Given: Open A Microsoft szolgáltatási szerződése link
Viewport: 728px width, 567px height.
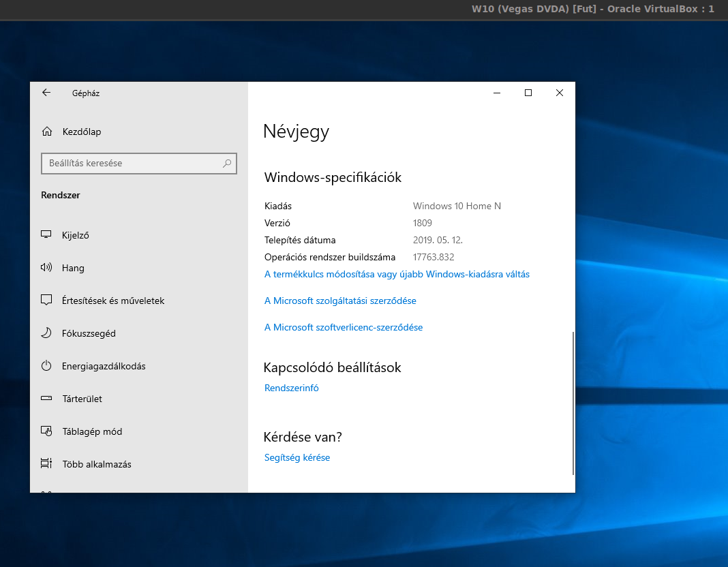Looking at the screenshot, I should click(x=340, y=301).
